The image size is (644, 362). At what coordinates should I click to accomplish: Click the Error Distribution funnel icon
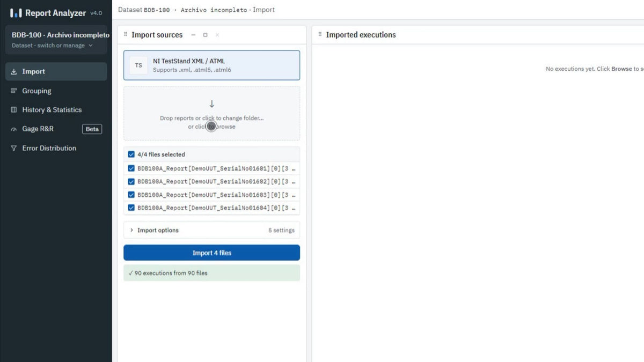point(14,148)
